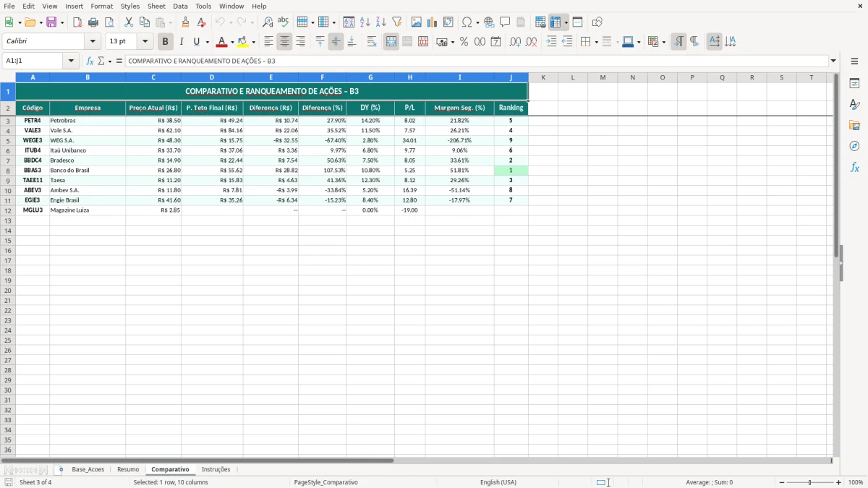Viewport: 868px width, 488px height.
Task: Run the spelling check
Action: click(283, 22)
